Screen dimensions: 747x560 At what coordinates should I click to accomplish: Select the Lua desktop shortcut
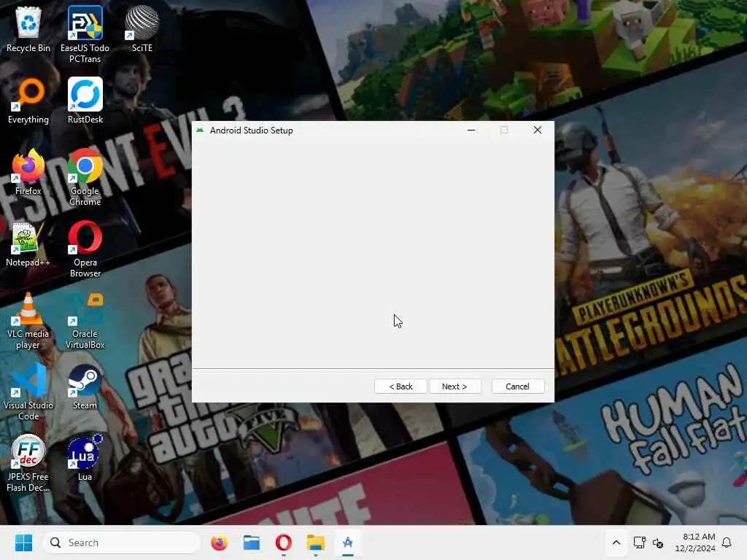(85, 458)
